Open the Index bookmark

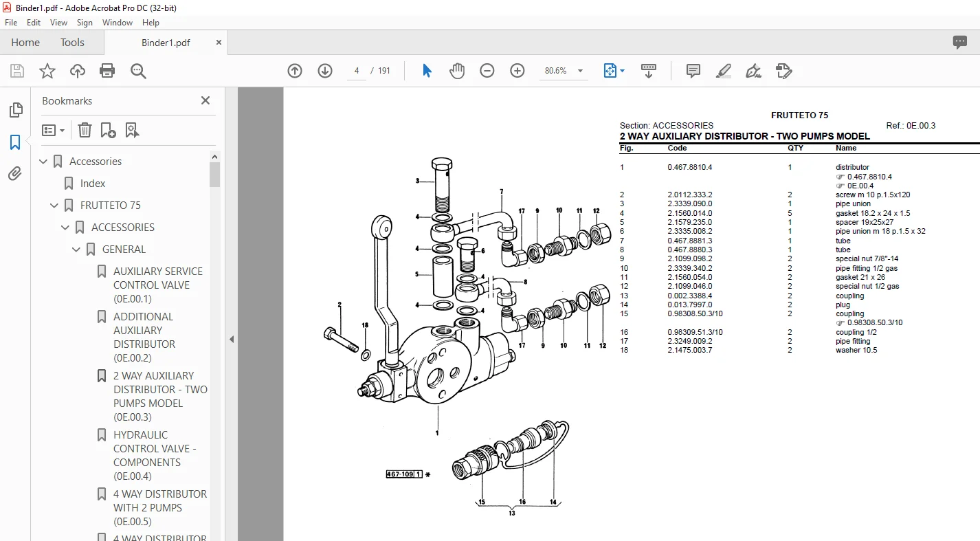93,184
